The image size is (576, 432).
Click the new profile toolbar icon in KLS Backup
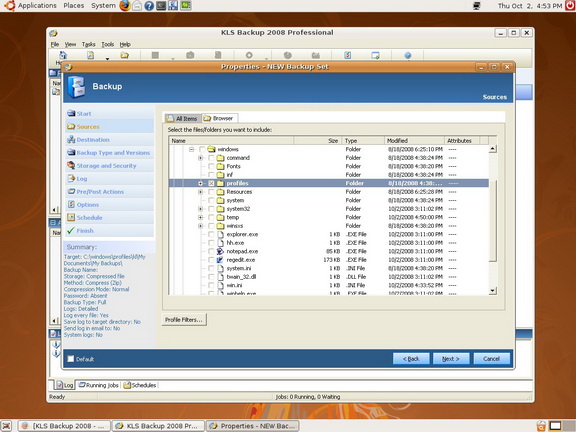click(90, 55)
